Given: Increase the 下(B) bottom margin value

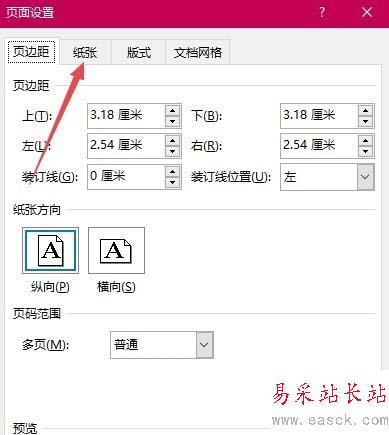Looking at the screenshot, I should tap(366, 110).
